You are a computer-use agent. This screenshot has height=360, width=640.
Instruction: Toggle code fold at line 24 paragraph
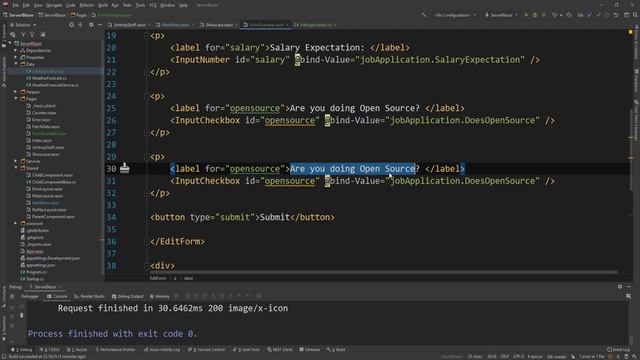point(147,96)
